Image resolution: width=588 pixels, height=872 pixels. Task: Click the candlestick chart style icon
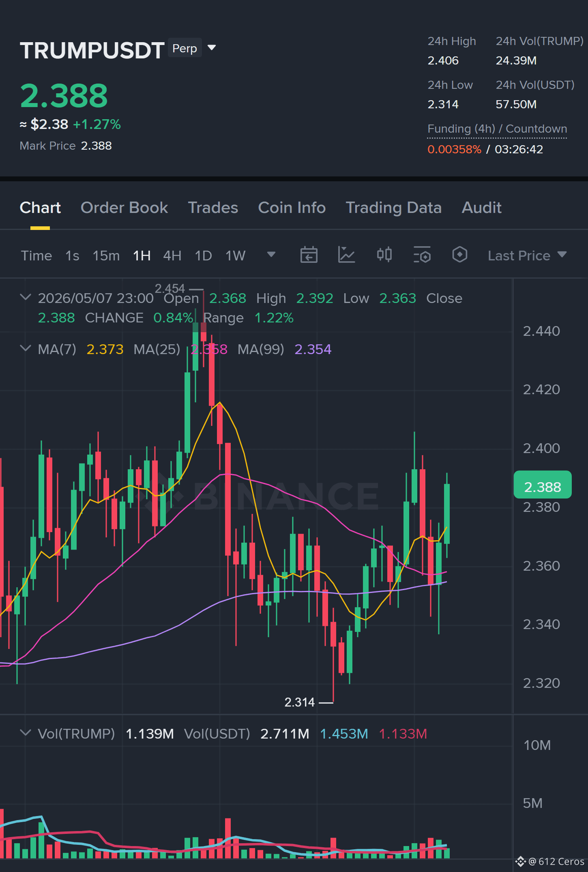coord(384,255)
